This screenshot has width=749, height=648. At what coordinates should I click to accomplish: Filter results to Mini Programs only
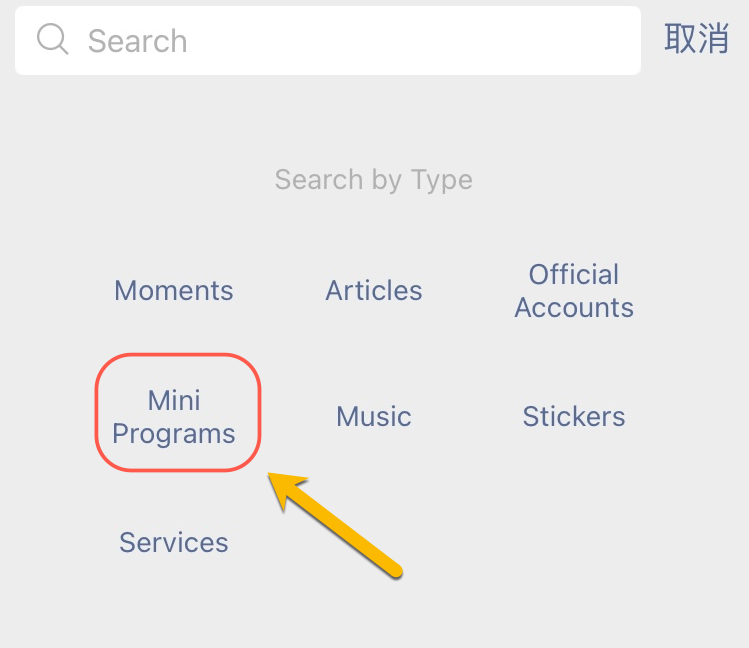coord(175,417)
